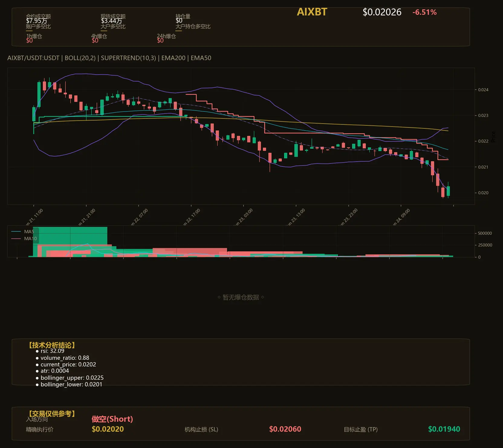Click the 做空(Short) direction text

112,419
